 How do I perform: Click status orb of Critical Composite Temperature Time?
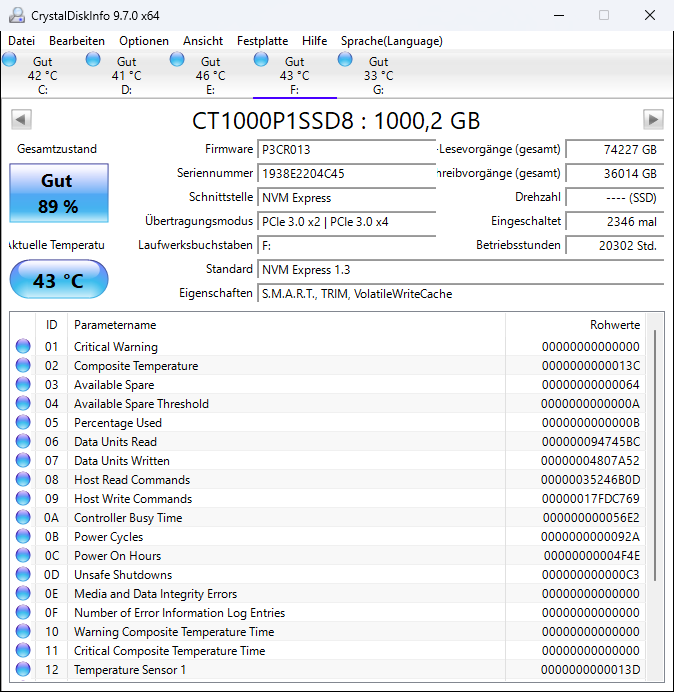pos(23,650)
